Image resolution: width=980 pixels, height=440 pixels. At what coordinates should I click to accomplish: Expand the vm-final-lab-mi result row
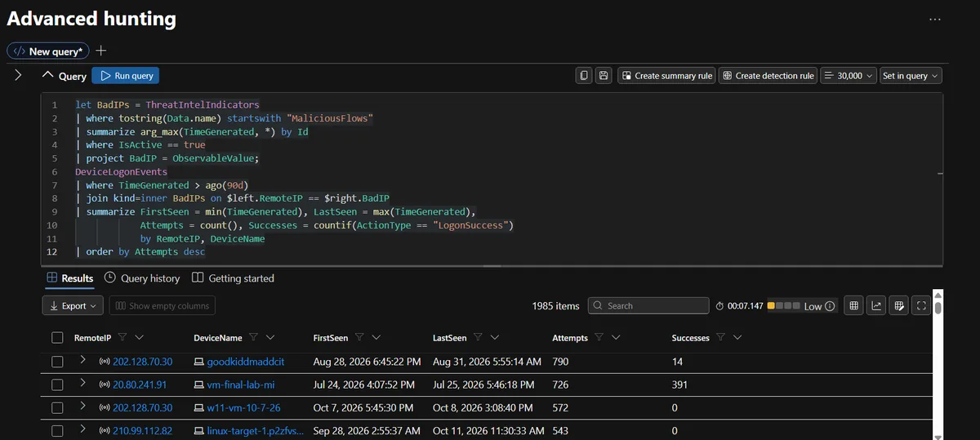(82, 382)
